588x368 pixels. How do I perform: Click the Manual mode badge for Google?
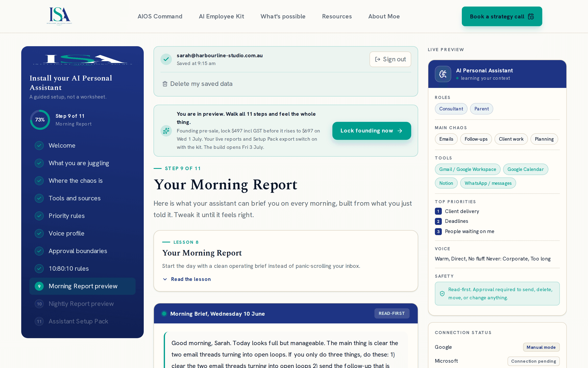pyautogui.click(x=541, y=347)
